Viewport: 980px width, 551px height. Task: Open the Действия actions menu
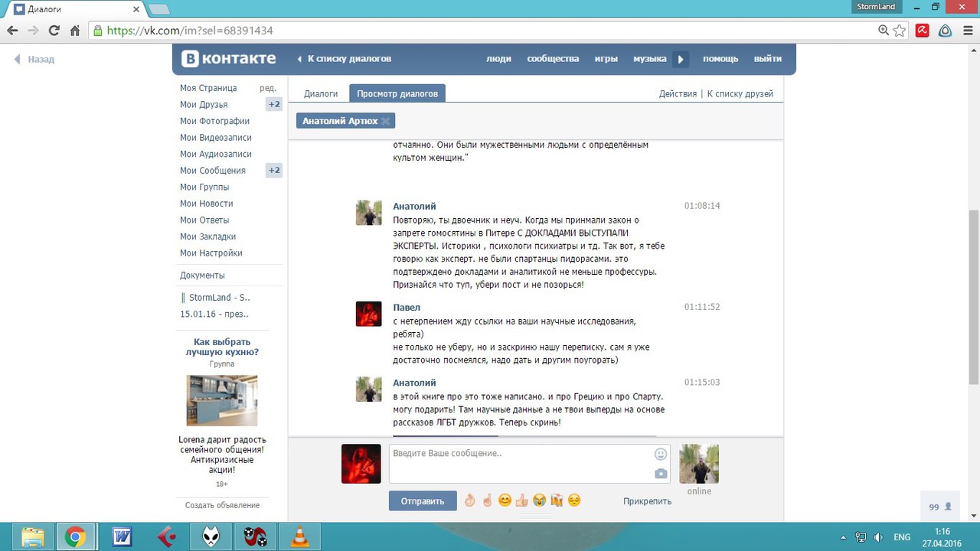pos(677,94)
